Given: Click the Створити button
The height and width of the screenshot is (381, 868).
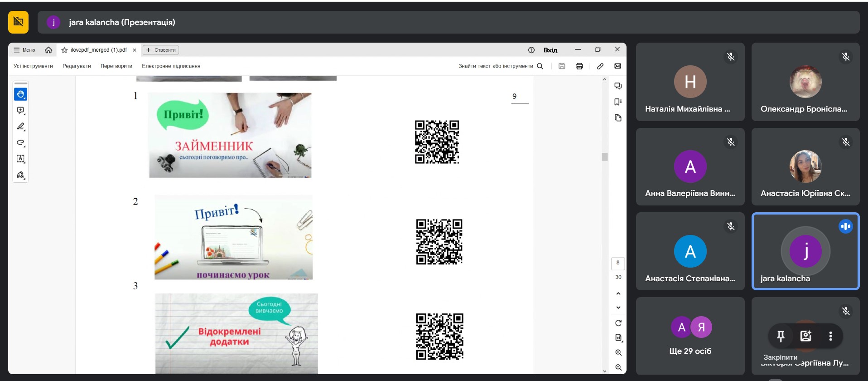Looking at the screenshot, I should [x=161, y=50].
